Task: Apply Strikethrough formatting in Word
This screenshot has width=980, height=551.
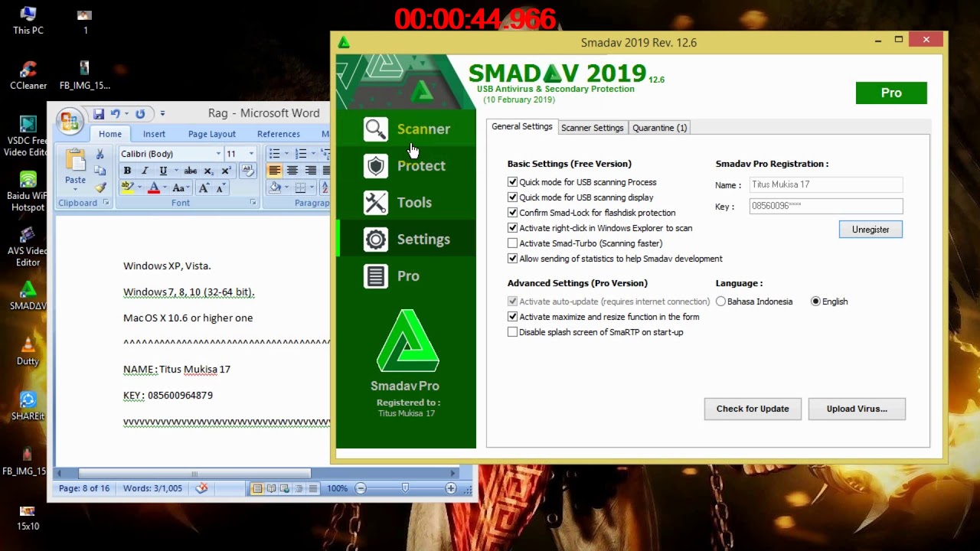Action: (x=191, y=171)
